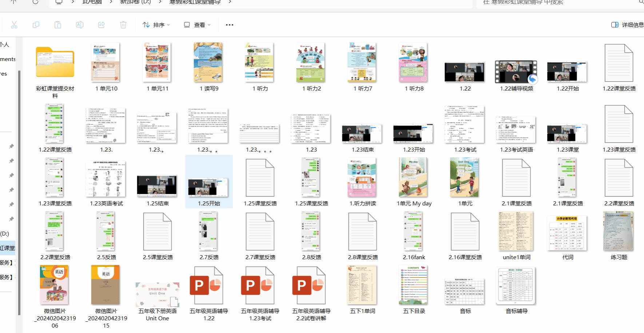Click the navigation pane vertical scrollbar
The image size is (644, 333).
[19, 182]
